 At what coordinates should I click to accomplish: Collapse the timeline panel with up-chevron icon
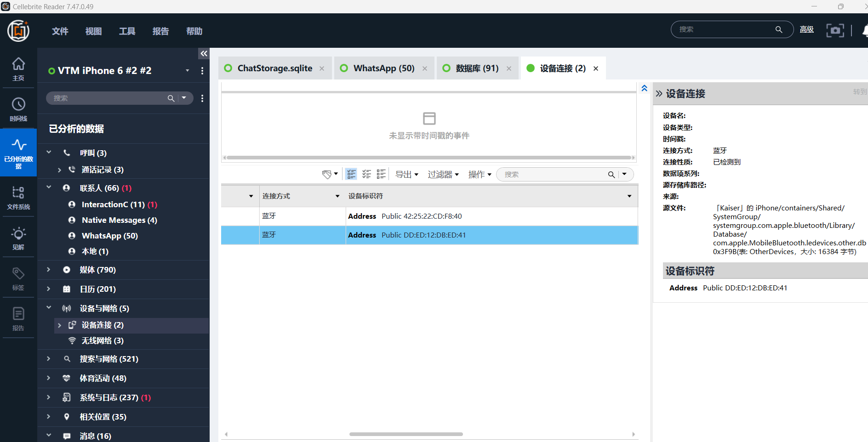coord(644,88)
